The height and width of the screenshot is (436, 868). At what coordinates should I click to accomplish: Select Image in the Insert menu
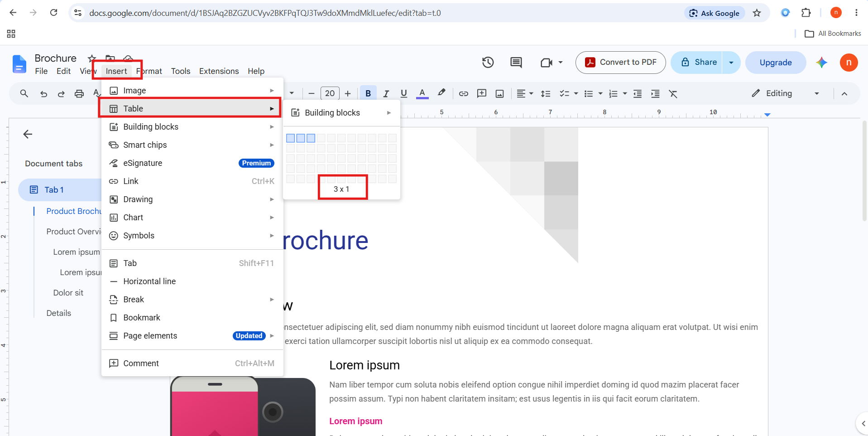[192, 91]
